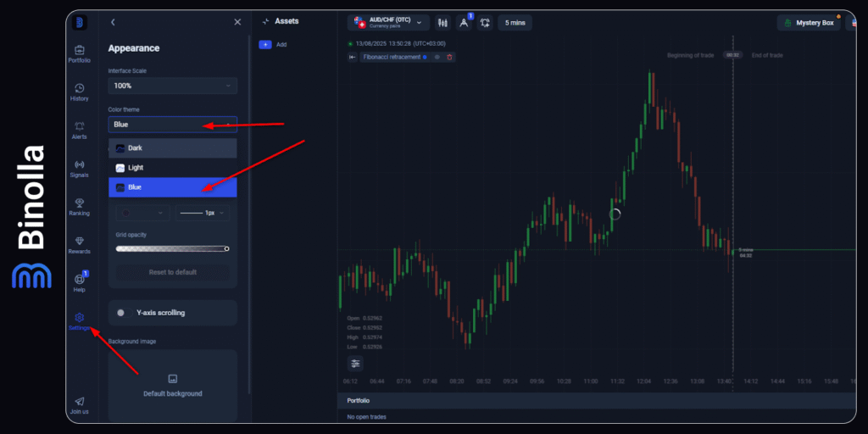
Task: Delete the Fibonacci retracement with trash icon
Action: click(x=450, y=57)
